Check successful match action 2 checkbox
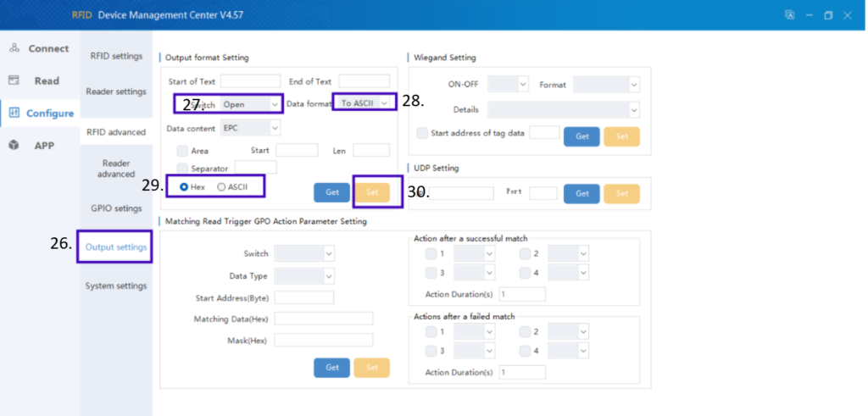The height and width of the screenshot is (416, 868). pos(525,254)
